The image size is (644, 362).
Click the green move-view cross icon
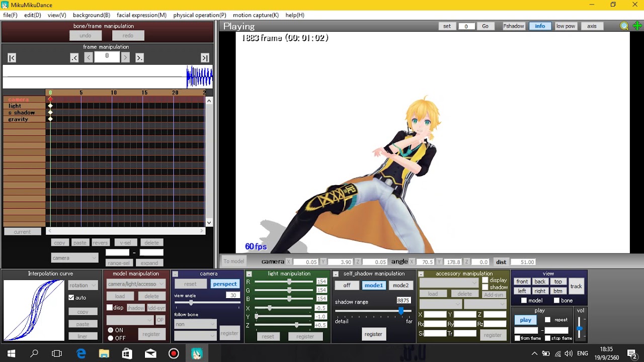(637, 26)
